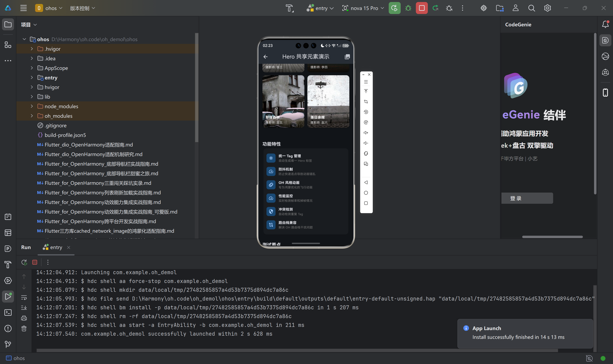Start debugging with the bug icon

408,8
